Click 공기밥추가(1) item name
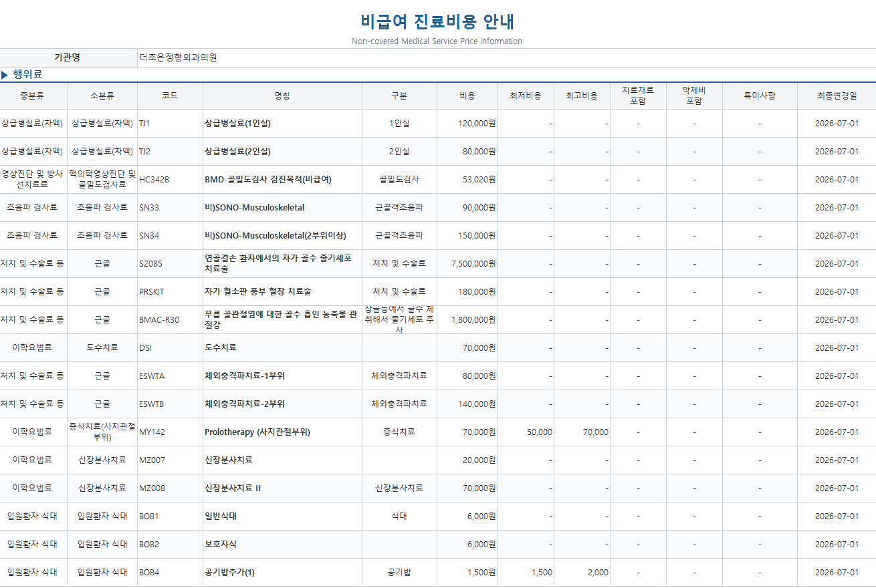The width and height of the screenshot is (876, 588). [230, 573]
